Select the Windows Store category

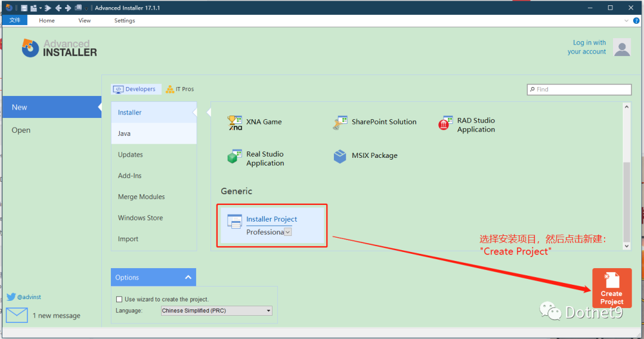pyautogui.click(x=154, y=218)
